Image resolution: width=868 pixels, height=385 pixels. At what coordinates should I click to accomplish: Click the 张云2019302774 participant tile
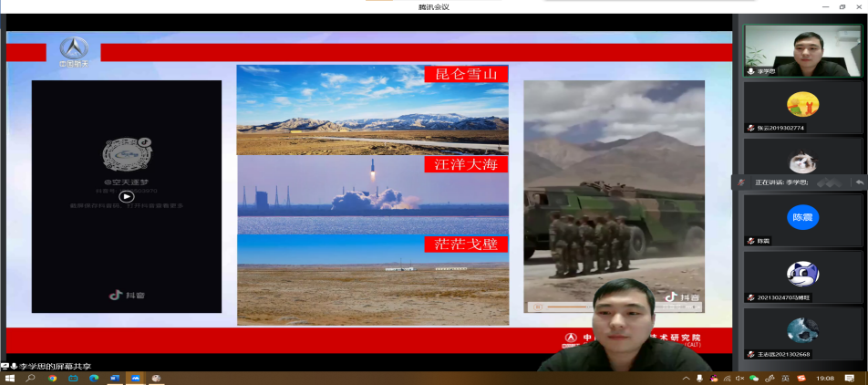pos(803,108)
